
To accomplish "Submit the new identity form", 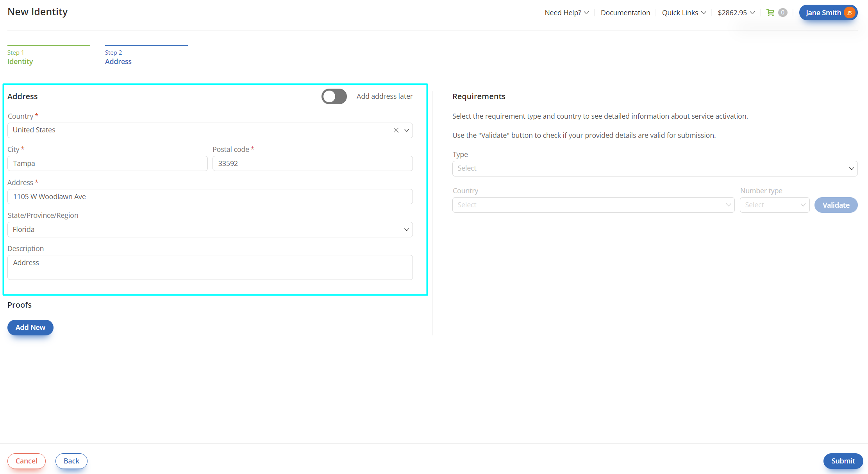I will [843, 461].
